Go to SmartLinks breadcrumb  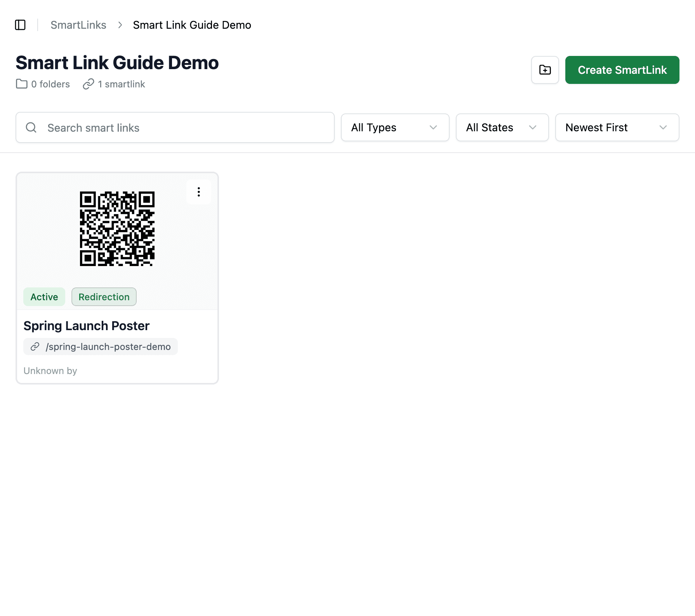78,25
